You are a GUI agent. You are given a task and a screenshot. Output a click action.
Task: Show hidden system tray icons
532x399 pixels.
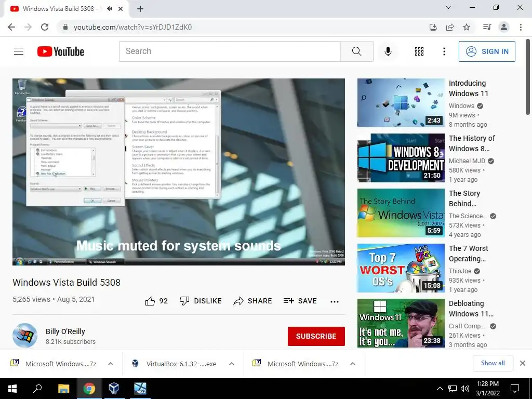440,389
